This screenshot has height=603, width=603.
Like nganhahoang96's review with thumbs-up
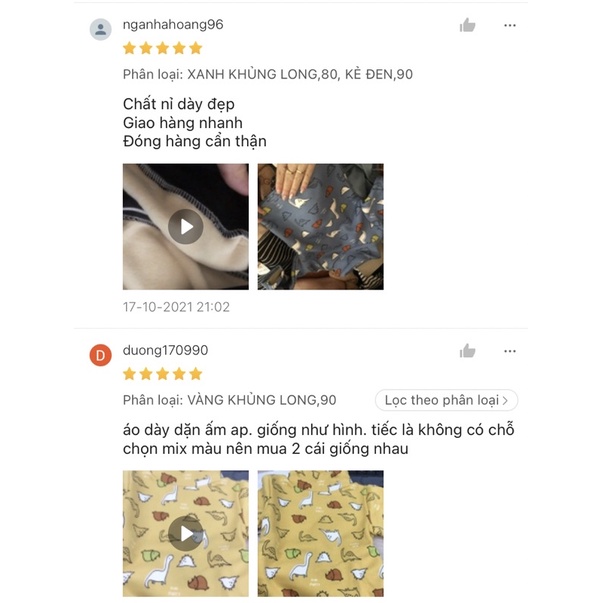(x=467, y=25)
